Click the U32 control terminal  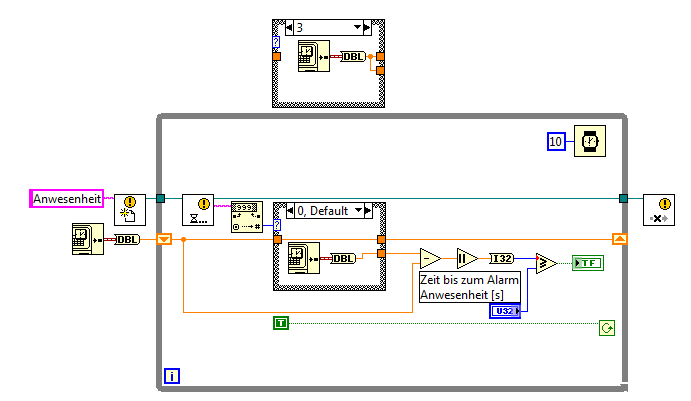(x=505, y=311)
